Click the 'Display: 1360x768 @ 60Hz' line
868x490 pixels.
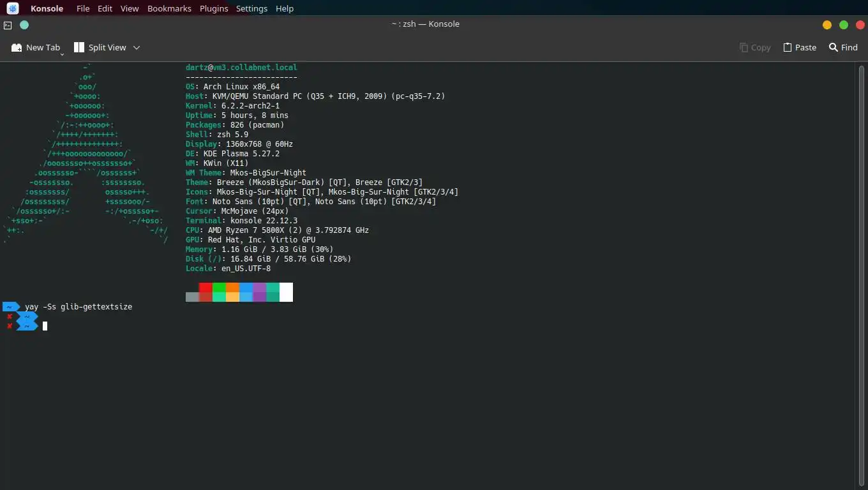point(239,144)
